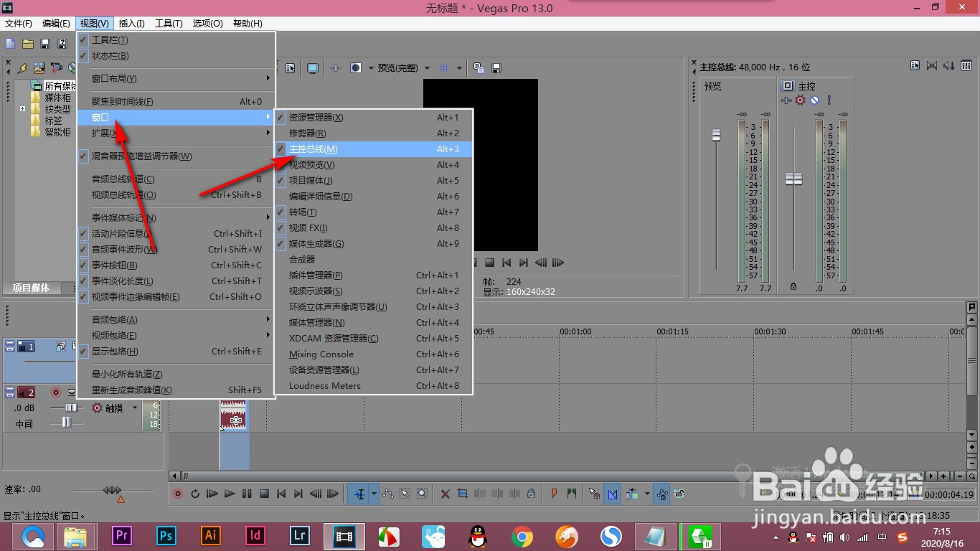Open the Insert (插入) menu
Image resolution: width=980 pixels, height=551 pixels.
coord(132,24)
